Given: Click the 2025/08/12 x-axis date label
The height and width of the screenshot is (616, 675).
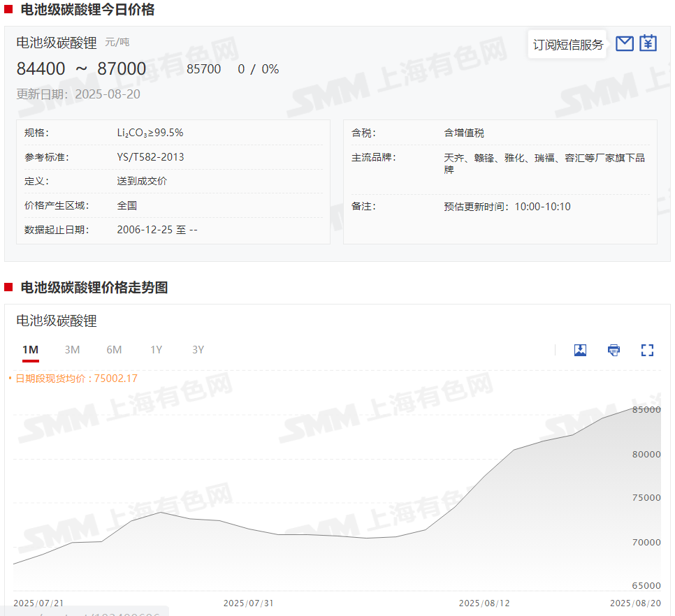Looking at the screenshot, I should coord(484,603).
